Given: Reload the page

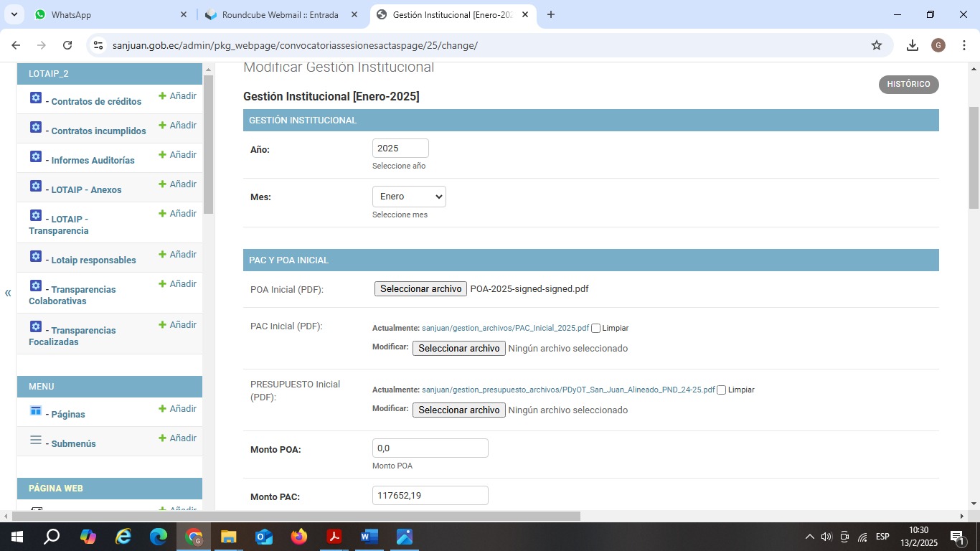Looking at the screenshot, I should click(x=67, y=45).
